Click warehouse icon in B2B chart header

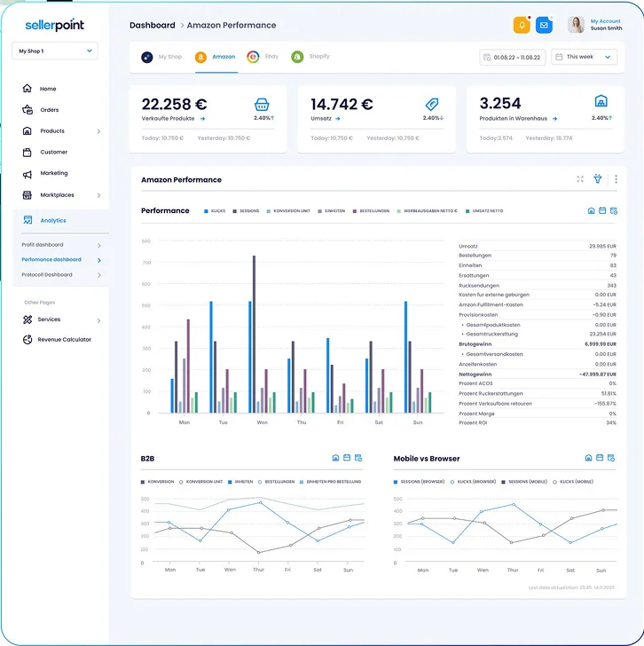coord(335,458)
